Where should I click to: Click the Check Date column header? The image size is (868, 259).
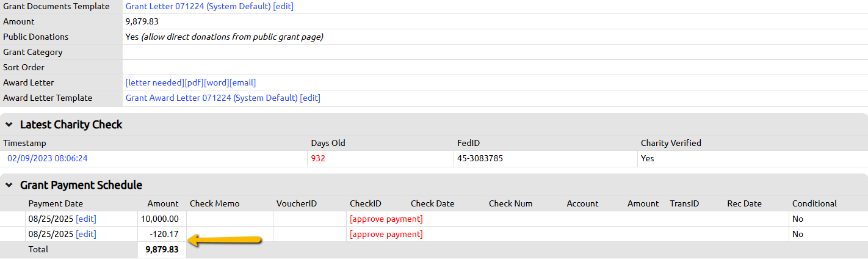pos(432,203)
